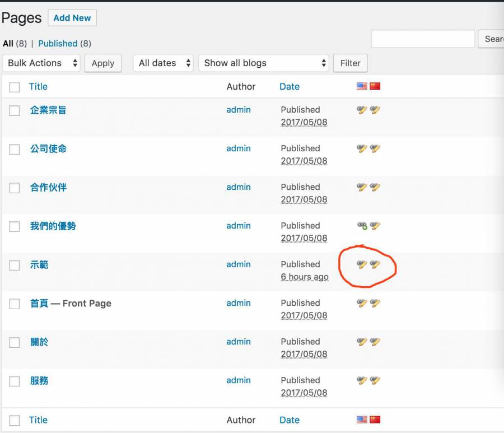Click first edit pencil icon for 企業宗旨
This screenshot has height=433, width=504.
[x=362, y=110]
